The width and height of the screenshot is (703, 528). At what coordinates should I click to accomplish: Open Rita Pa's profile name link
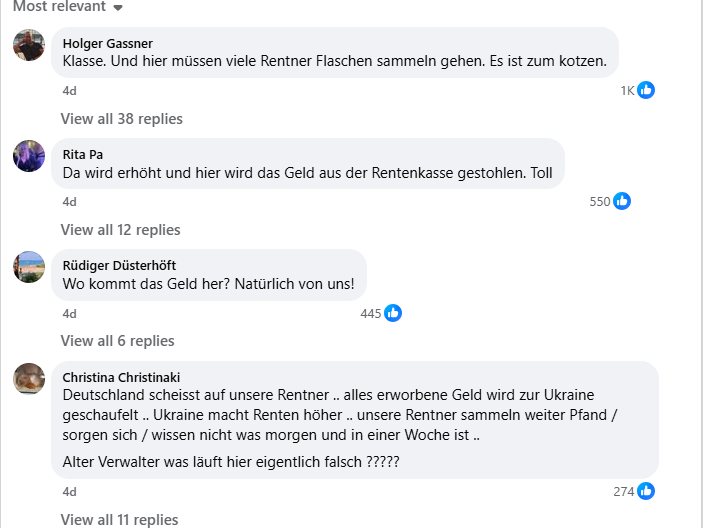coord(83,154)
